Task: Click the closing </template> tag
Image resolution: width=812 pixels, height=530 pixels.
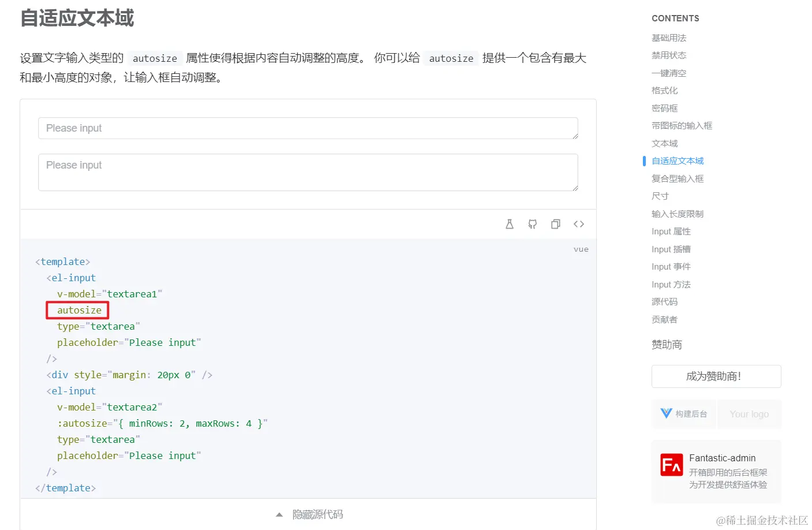Action: (x=65, y=488)
